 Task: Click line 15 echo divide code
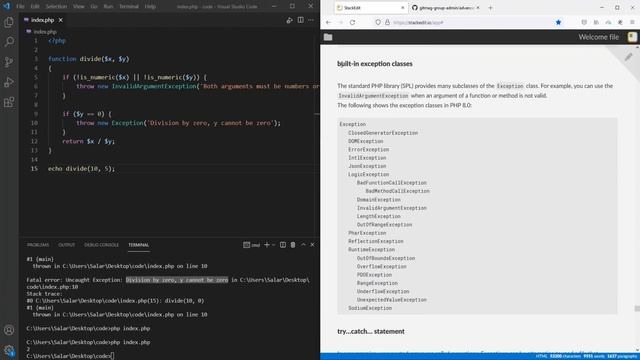pos(81,169)
